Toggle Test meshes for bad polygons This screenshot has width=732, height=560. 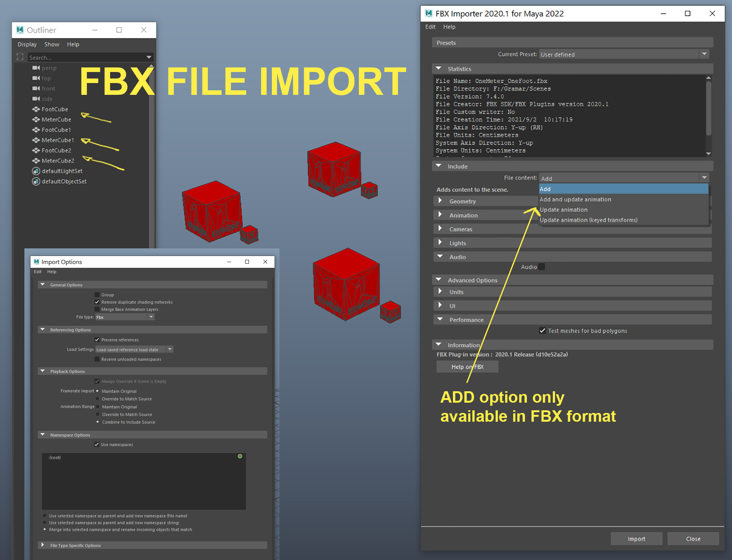(543, 331)
